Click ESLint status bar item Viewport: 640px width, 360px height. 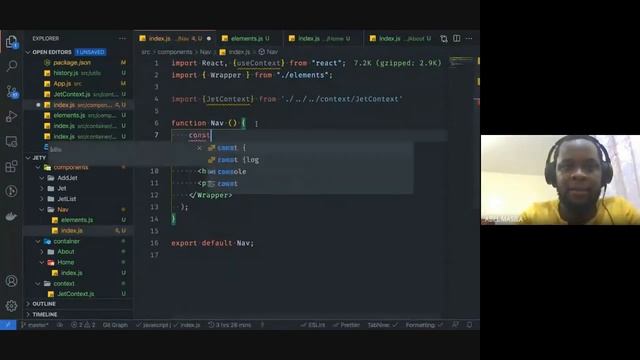click(313, 325)
